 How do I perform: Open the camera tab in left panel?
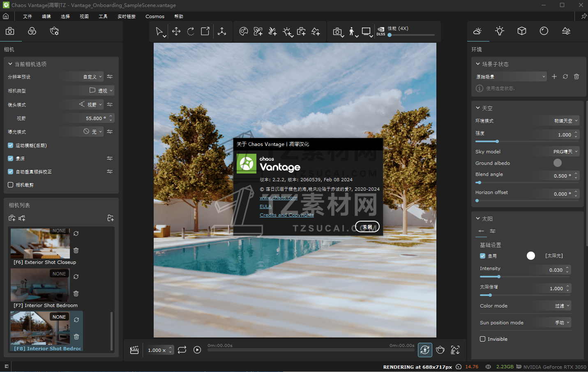coord(10,31)
